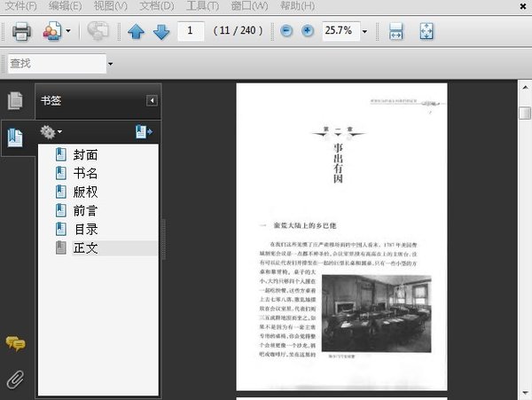Select the fit full page icon

click(425, 32)
